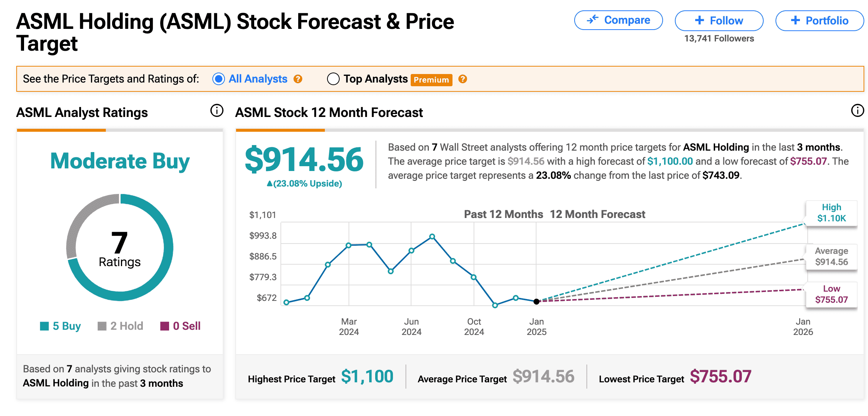Screen dimensions: 868x416
Task: Open the All Analysts help question mark
Action: coord(298,79)
